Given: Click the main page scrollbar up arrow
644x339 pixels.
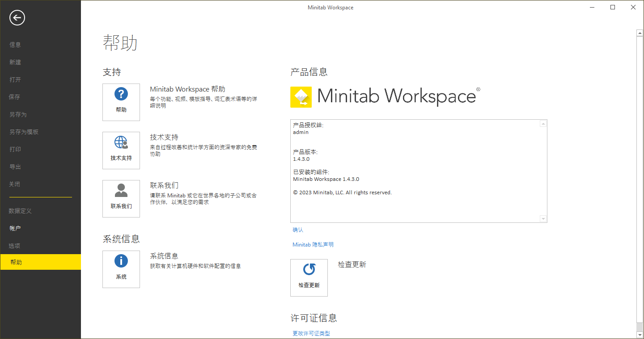Looking at the screenshot, I should (x=640, y=33).
